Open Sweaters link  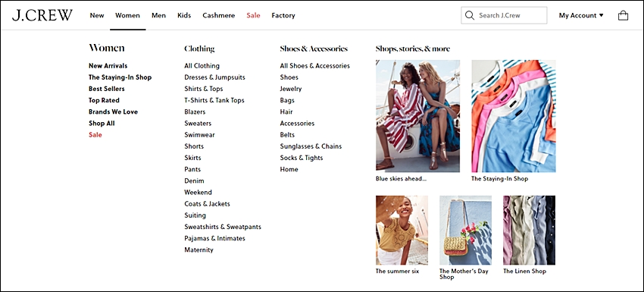198,124
